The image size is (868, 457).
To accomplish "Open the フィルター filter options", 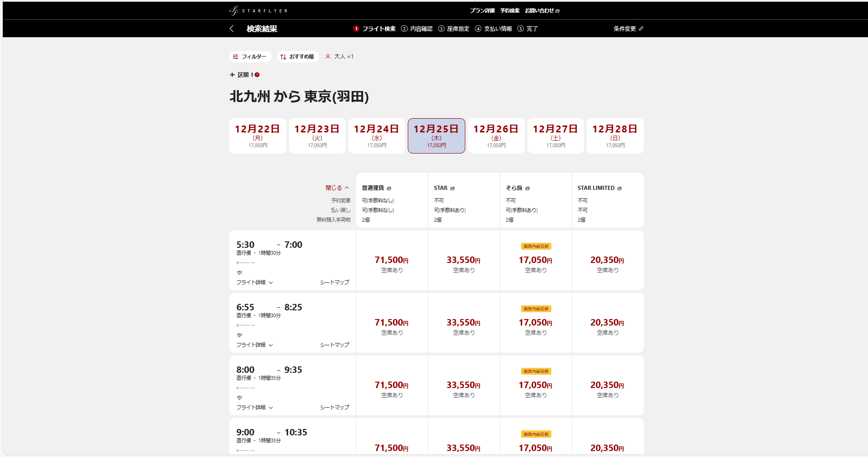I will click(250, 57).
